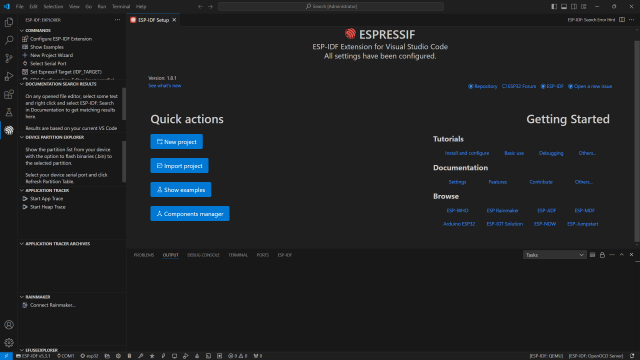Image resolution: width=640 pixels, height=360 pixels.
Task: Click the Search command center field
Action: click(x=331, y=7)
